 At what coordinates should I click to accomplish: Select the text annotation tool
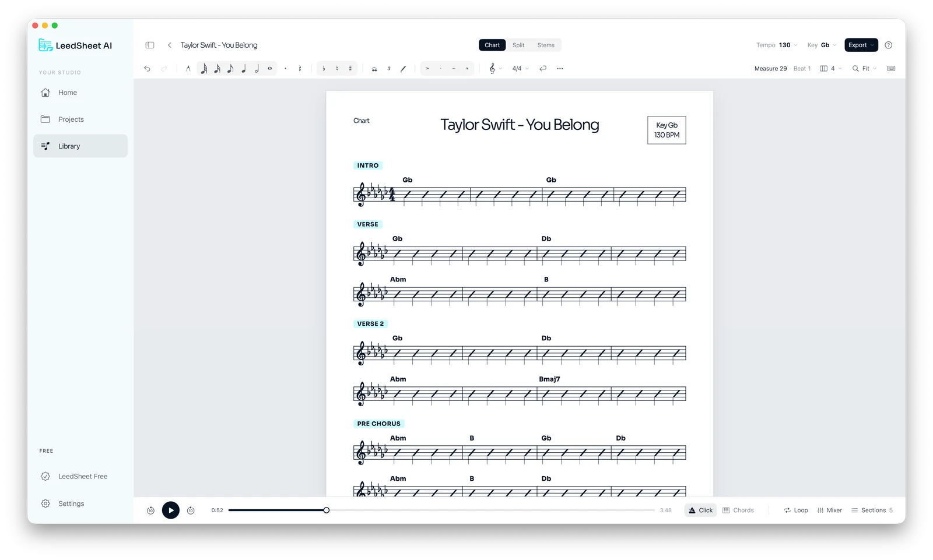click(188, 69)
